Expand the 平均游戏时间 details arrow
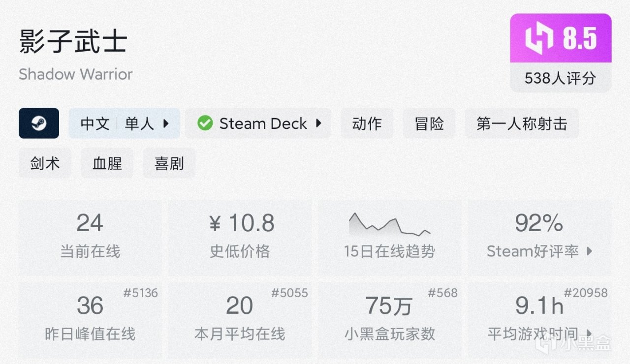The height and width of the screenshot is (364, 630). pyautogui.click(x=589, y=334)
